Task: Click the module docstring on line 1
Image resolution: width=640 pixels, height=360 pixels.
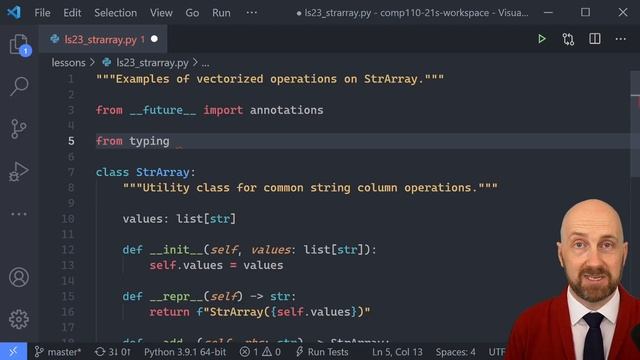Action: 270,79
